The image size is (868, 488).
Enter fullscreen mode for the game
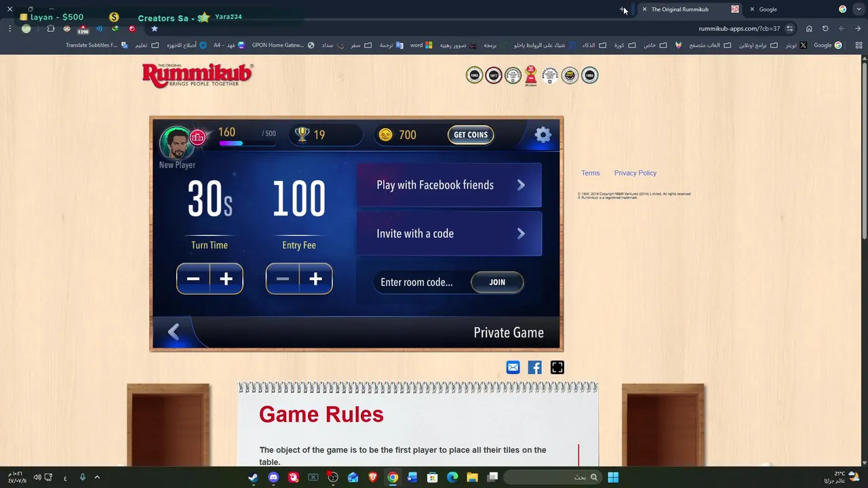[557, 367]
